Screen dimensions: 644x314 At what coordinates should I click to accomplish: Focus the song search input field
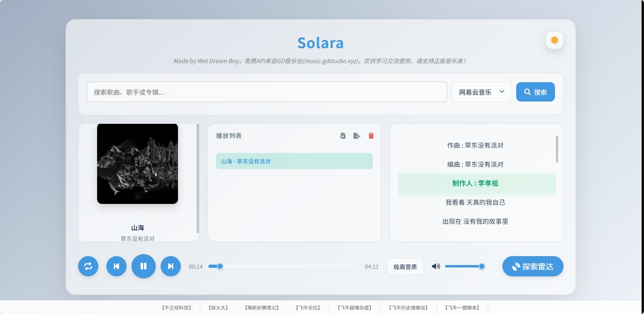[x=267, y=92]
